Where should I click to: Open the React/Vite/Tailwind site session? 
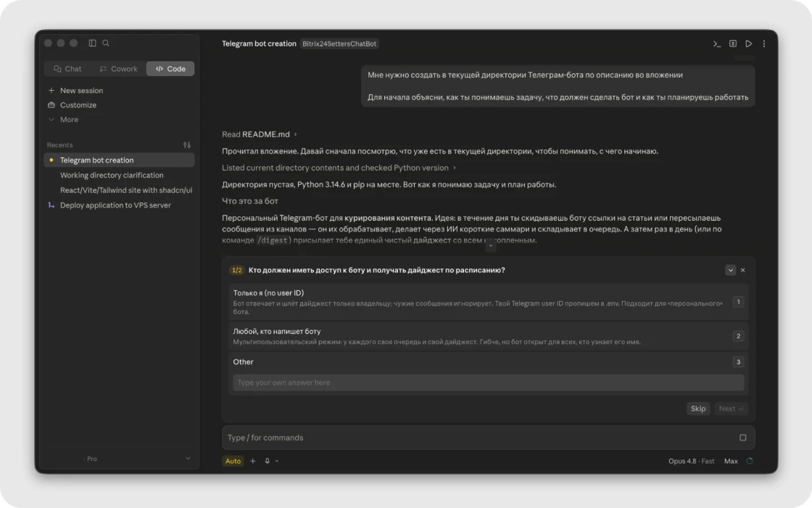click(119, 190)
